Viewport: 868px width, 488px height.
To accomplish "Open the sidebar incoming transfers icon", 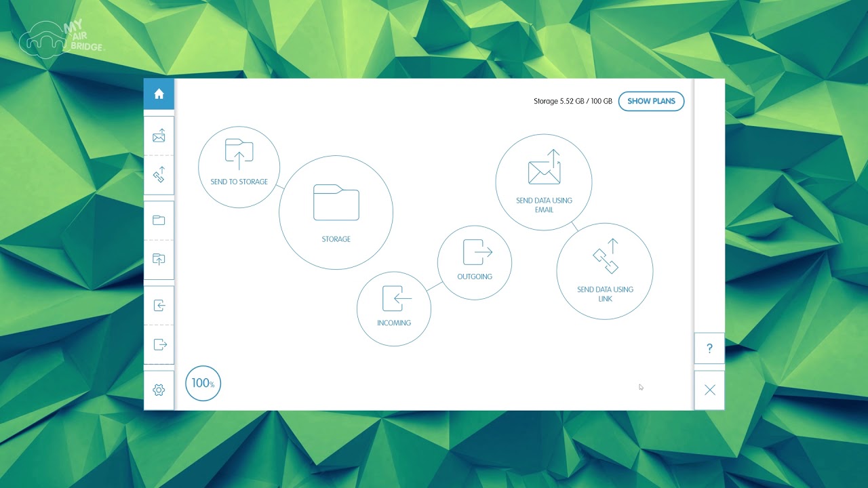I will coord(159,305).
